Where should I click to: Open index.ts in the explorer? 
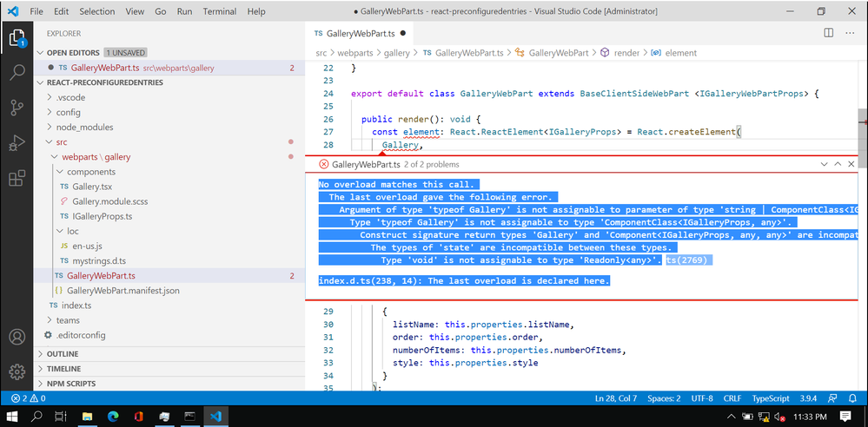(x=169, y=305)
